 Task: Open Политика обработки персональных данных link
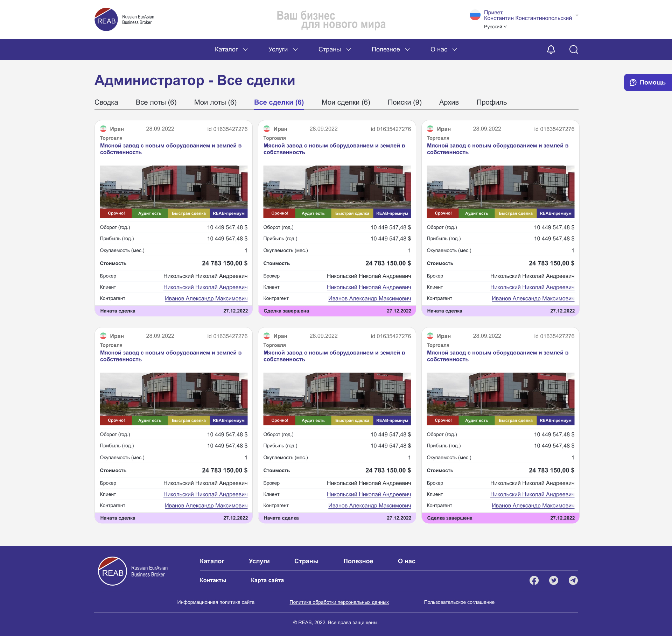(x=339, y=602)
